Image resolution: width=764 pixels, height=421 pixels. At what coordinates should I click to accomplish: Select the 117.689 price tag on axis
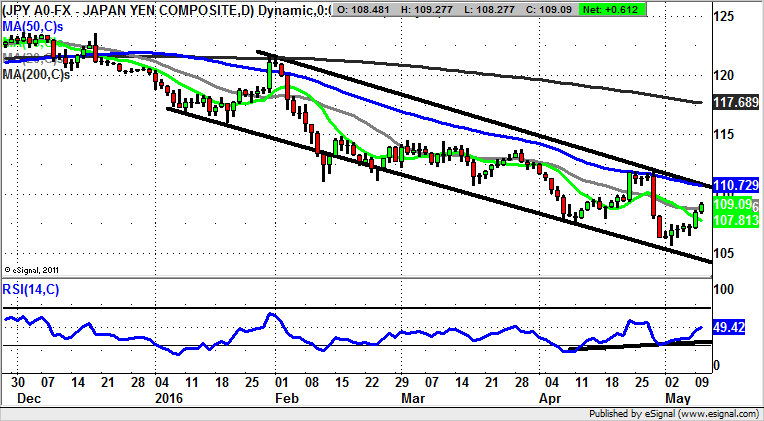point(736,102)
